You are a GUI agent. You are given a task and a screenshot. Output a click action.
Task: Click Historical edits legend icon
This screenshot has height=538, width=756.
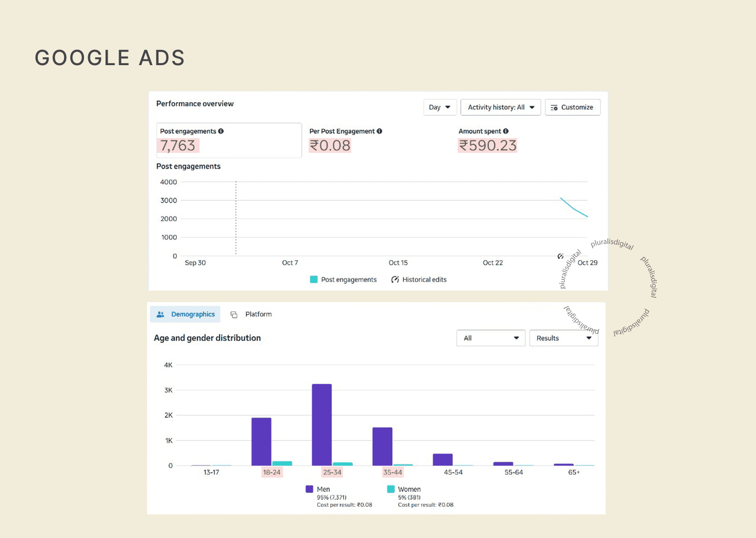[x=395, y=280]
